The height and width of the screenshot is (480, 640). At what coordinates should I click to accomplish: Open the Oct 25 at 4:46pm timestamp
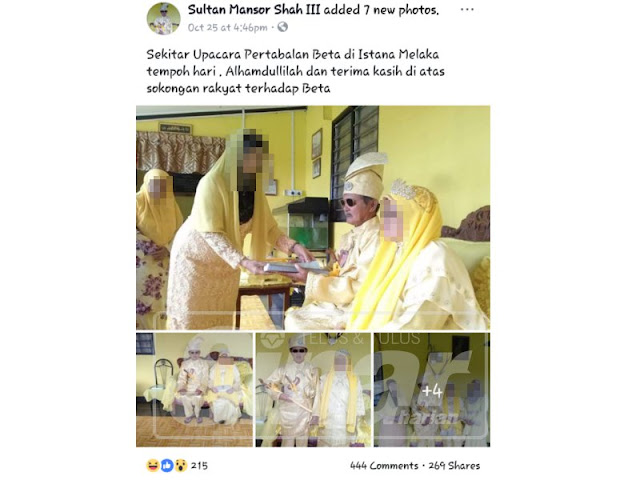point(227,27)
